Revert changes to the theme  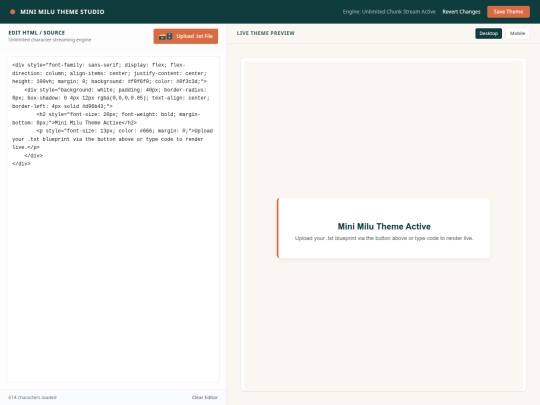click(x=461, y=12)
